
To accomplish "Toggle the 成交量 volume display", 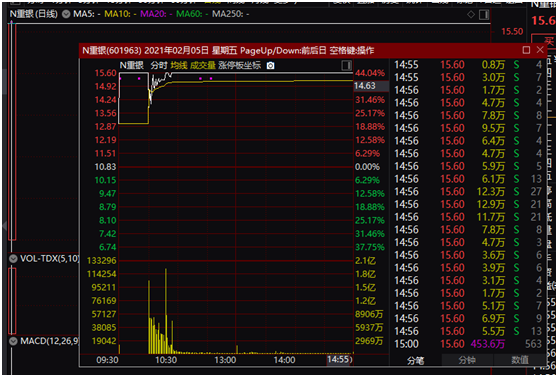I will (202, 66).
